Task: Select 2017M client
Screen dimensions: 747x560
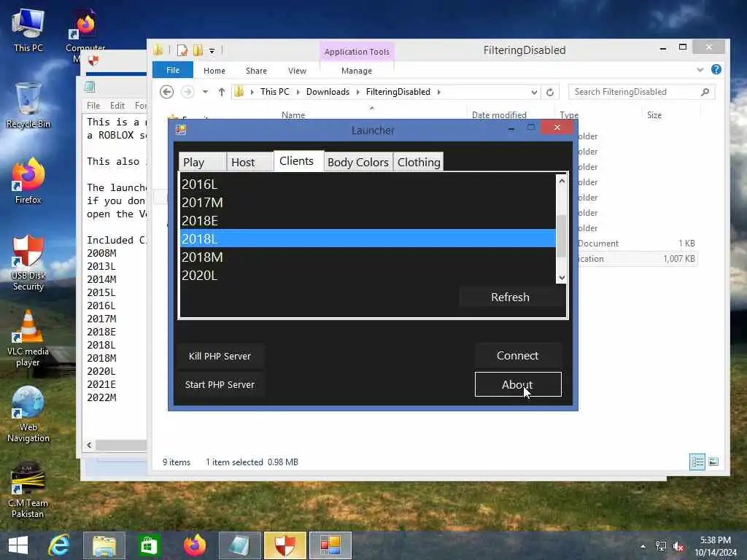Action: coord(368,203)
